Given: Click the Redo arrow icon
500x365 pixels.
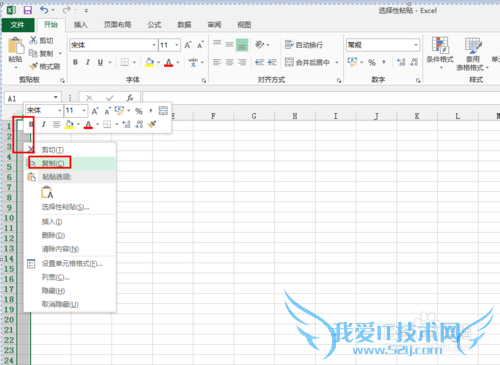Looking at the screenshot, I should click(x=66, y=10).
